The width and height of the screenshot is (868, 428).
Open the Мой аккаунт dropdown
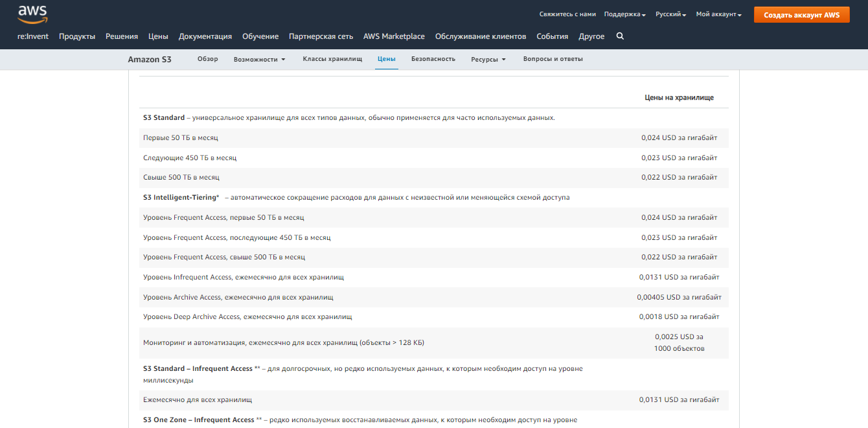click(718, 14)
